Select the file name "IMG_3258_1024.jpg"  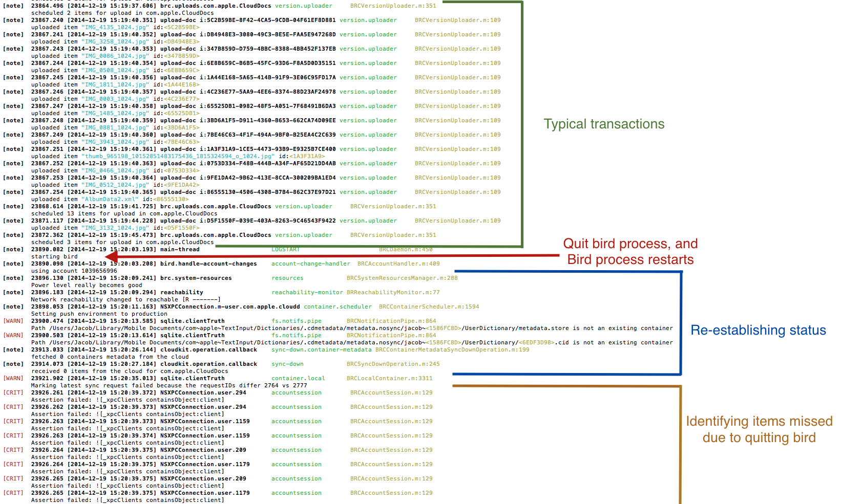pyautogui.click(x=115, y=42)
